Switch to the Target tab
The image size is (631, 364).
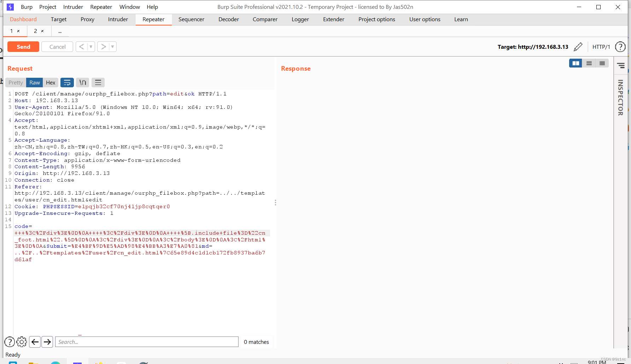point(59,19)
